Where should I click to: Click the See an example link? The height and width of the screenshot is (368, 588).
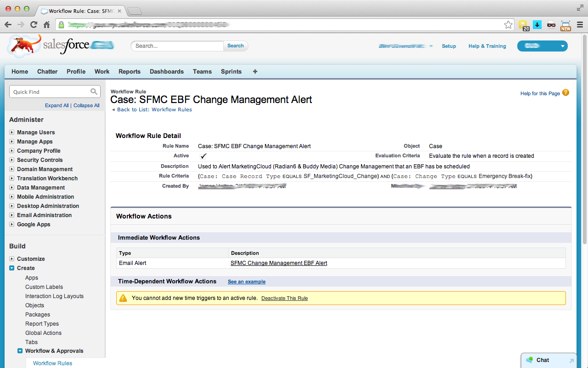click(x=247, y=282)
